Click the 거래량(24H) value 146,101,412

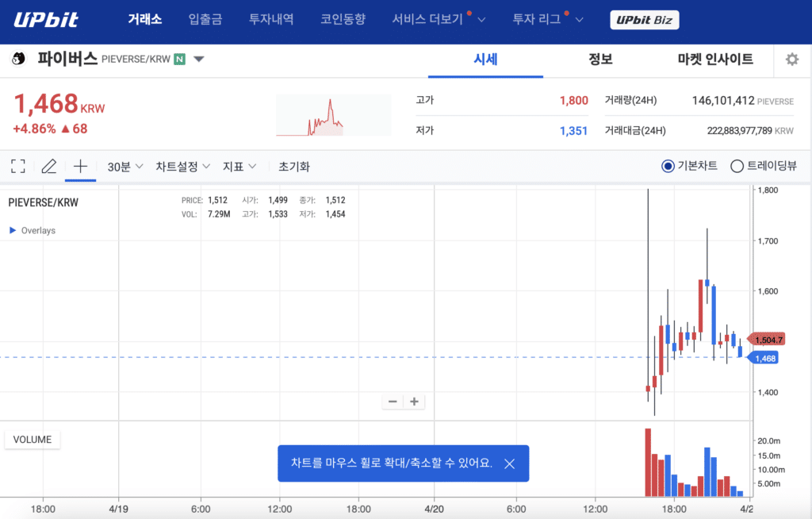tap(723, 101)
